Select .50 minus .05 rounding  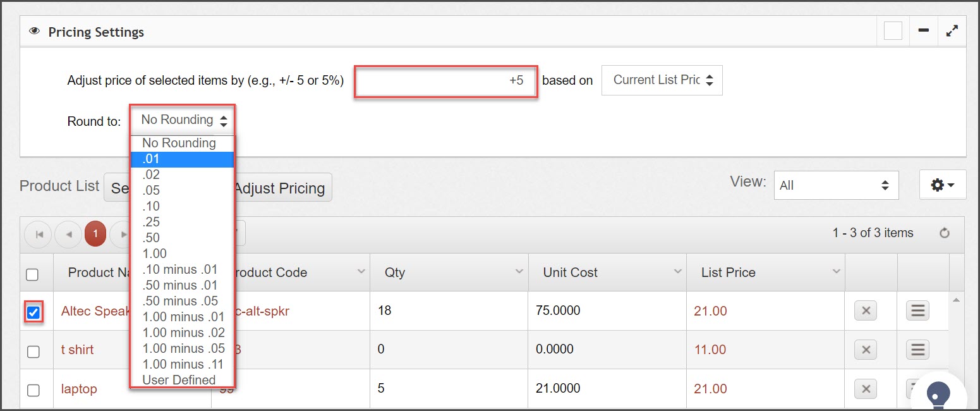182,301
